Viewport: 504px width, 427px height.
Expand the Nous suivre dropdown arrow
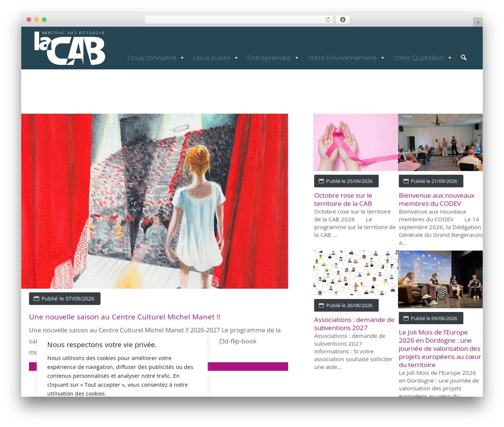[x=236, y=58]
